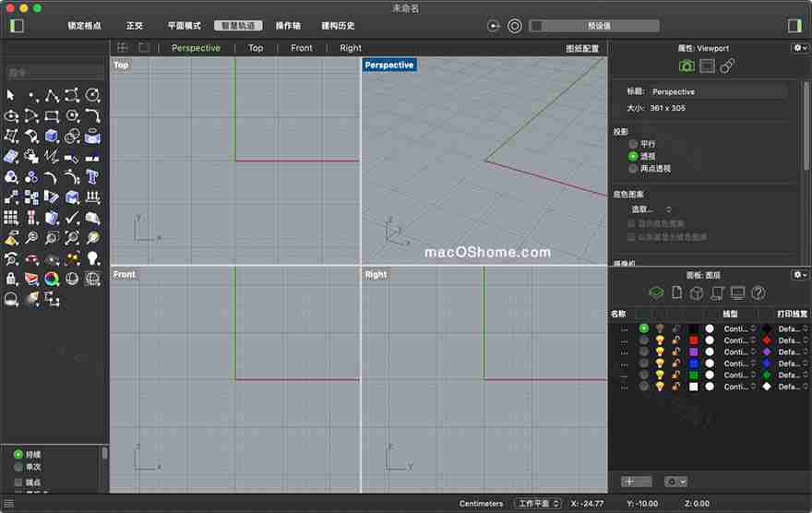This screenshot has height=513, width=812.
Task: Click the 图纸配置 layout tab
Action: click(x=582, y=49)
